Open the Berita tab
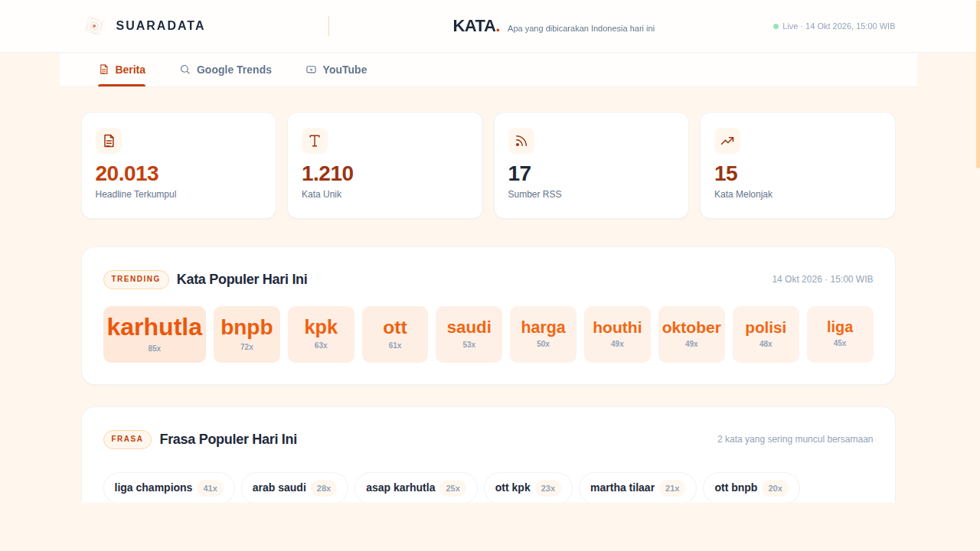980x551 pixels. click(x=122, y=70)
